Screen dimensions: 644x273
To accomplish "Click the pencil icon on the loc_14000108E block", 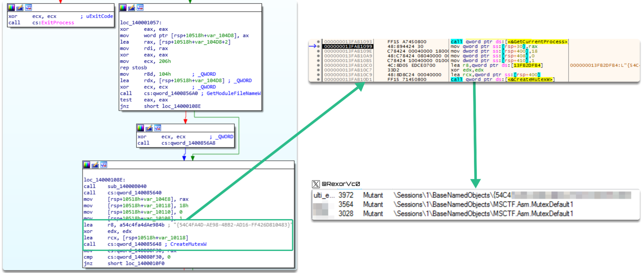I will (95, 165).
